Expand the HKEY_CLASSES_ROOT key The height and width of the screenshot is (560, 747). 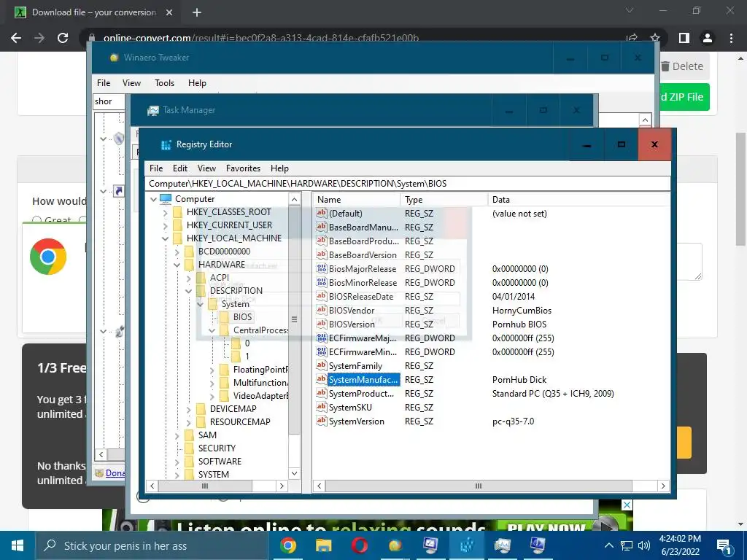coord(166,212)
